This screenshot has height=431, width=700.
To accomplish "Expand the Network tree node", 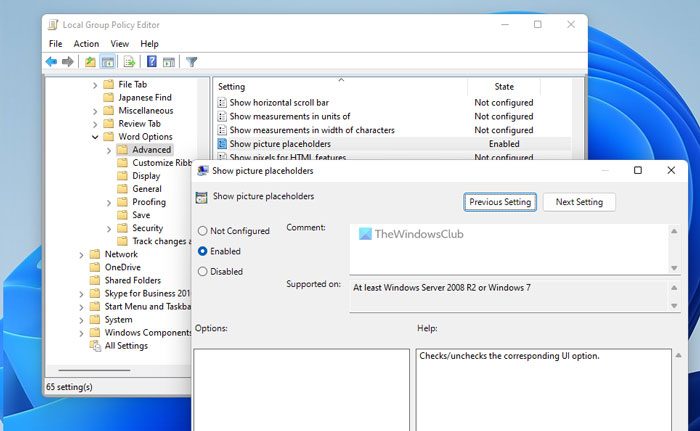I will coord(81,255).
